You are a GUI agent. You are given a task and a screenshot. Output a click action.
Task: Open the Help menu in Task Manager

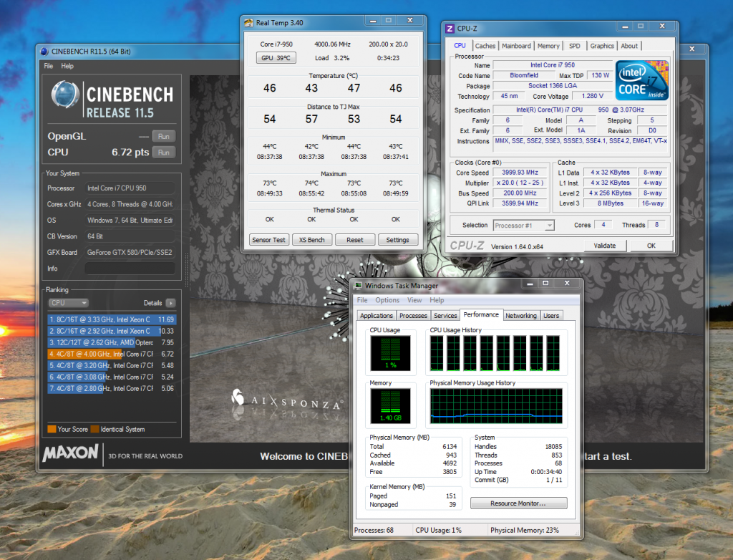click(437, 300)
